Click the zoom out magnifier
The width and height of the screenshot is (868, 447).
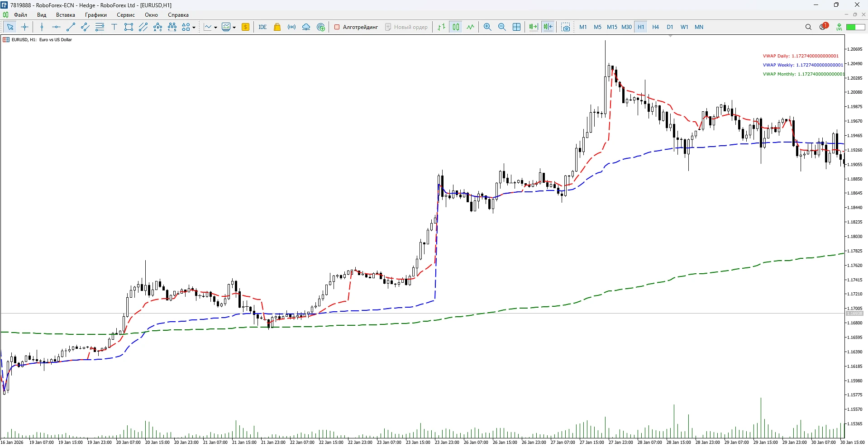pyautogui.click(x=502, y=27)
